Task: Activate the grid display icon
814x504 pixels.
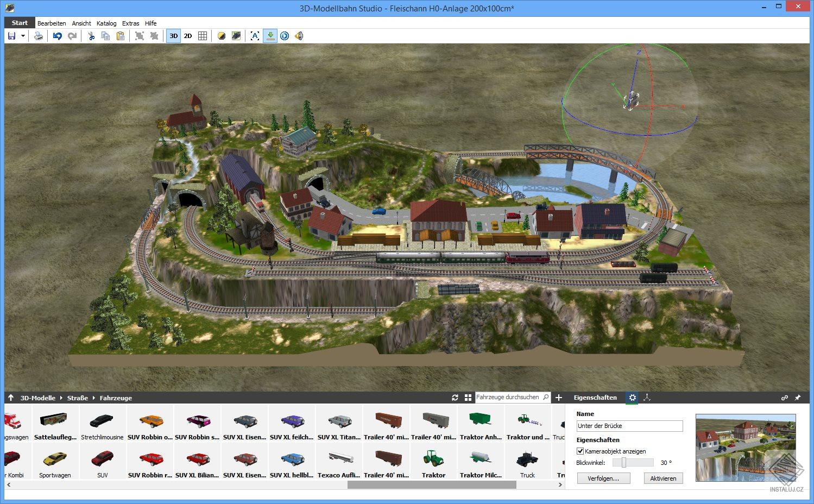Action: (203, 36)
